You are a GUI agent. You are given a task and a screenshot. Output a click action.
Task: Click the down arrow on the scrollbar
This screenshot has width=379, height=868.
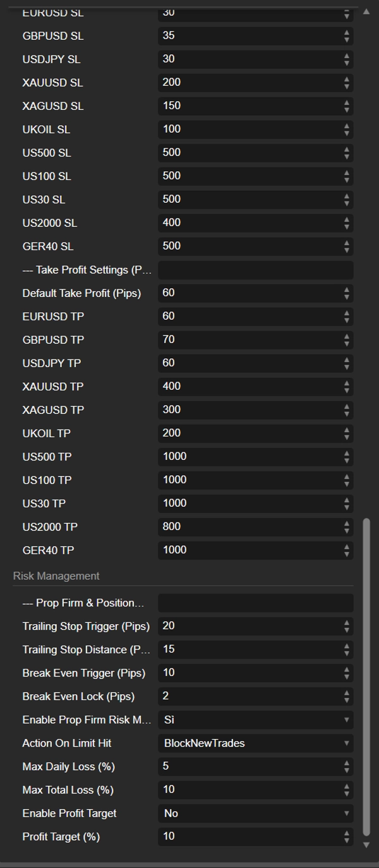click(367, 846)
